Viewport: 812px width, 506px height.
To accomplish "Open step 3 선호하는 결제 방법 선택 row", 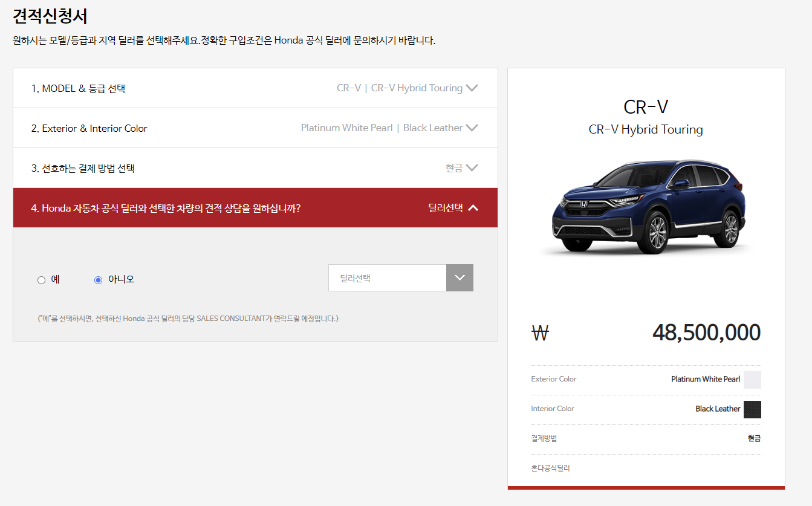I will pos(255,168).
